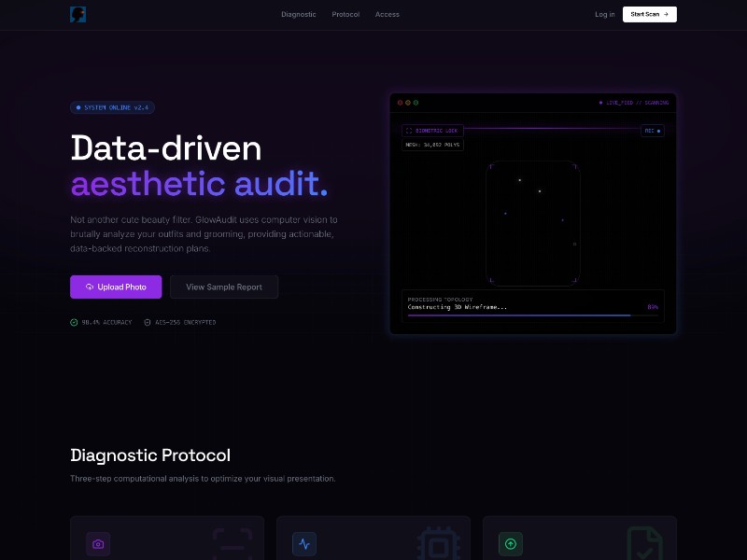Click the Live_Feed scanning status label
747x560 pixels.
[633, 103]
